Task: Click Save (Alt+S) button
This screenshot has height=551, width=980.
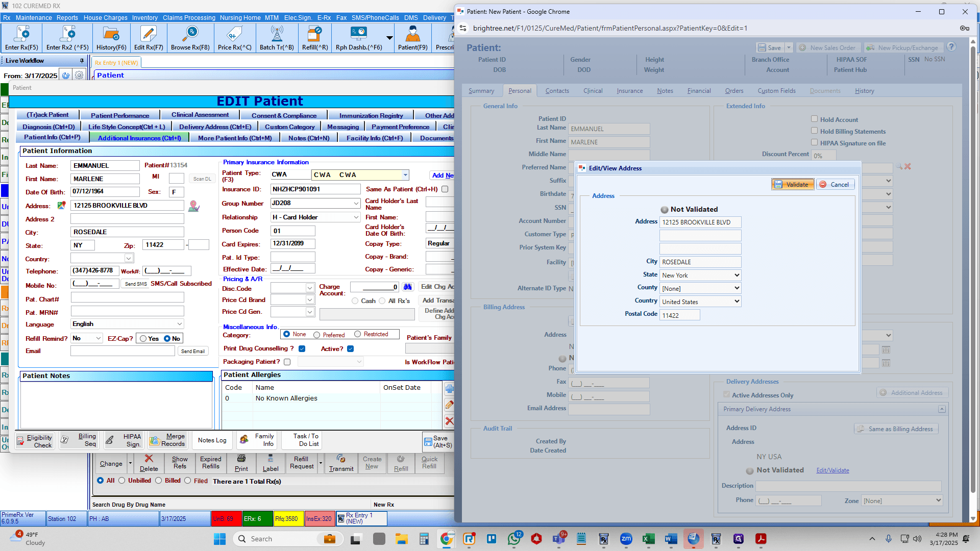Action: [x=437, y=441]
